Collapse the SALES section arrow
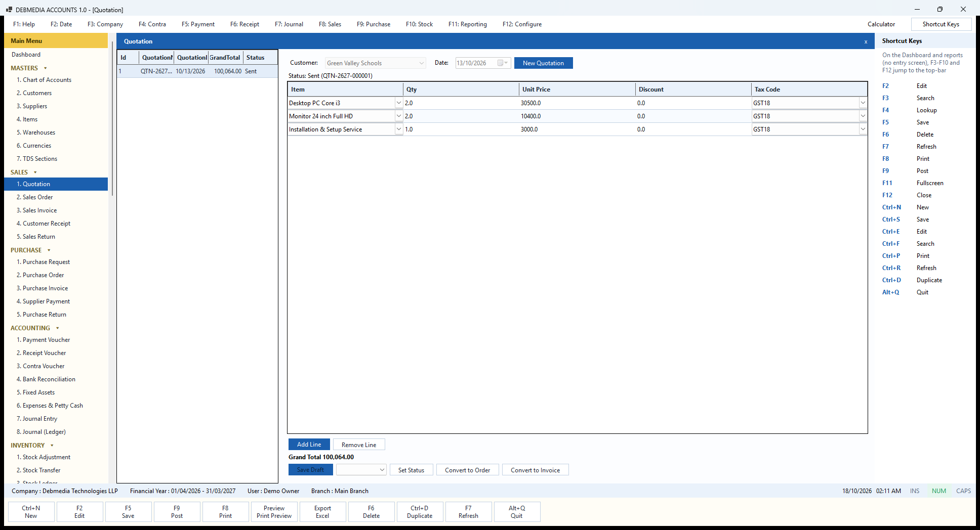The width and height of the screenshot is (980, 530). click(35, 172)
